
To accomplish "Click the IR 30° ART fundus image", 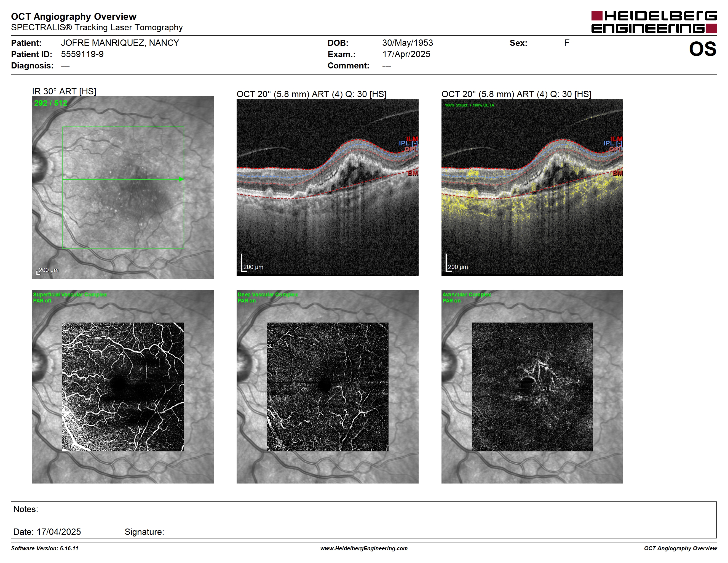I will pyautogui.click(x=123, y=187).
